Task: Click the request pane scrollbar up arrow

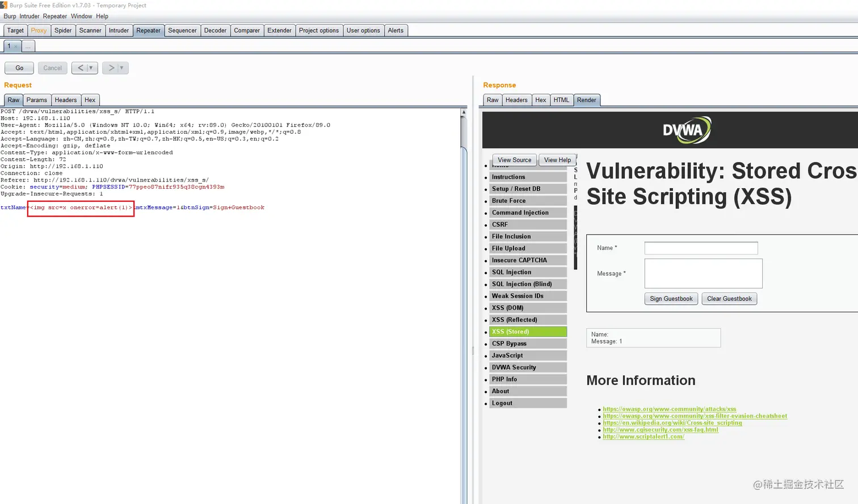Action: pos(464,112)
